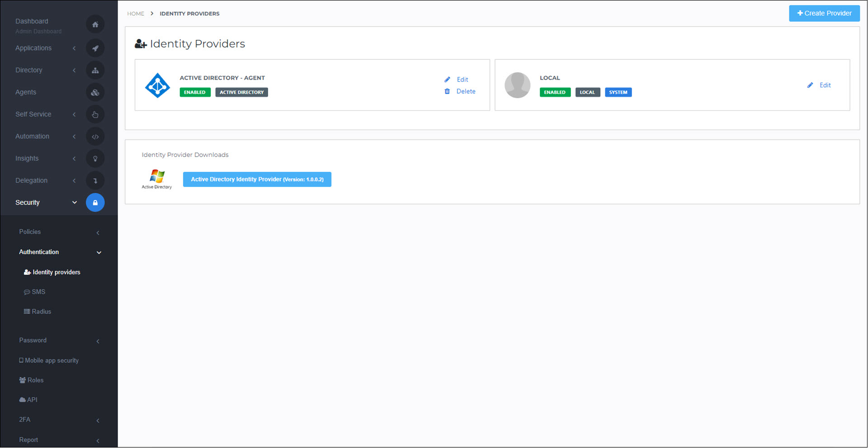868x448 pixels.
Task: Click the Active Directory diamond logo
Action: pyautogui.click(x=157, y=85)
